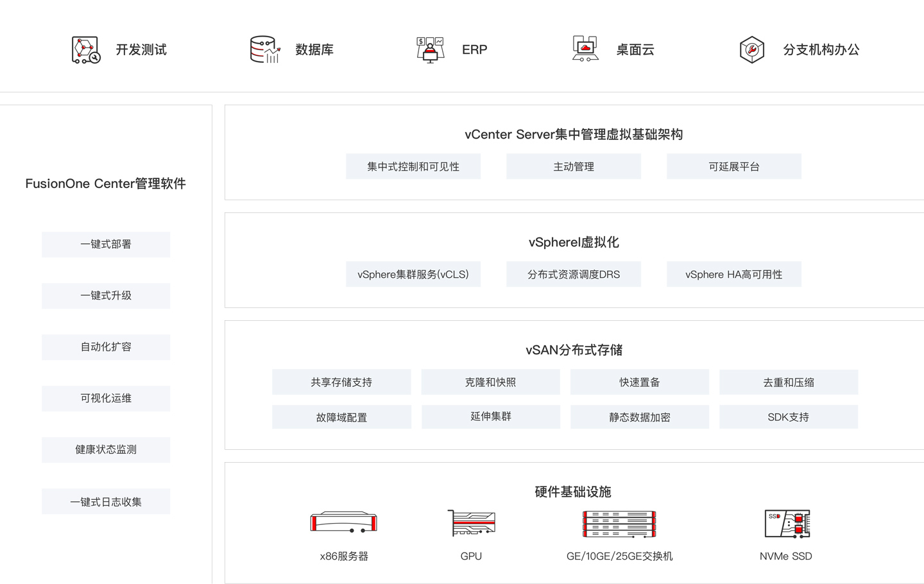Click the vCenter Server集中管理虚拟基础架构 heading
Screen dimensions: 924x584
(574, 134)
